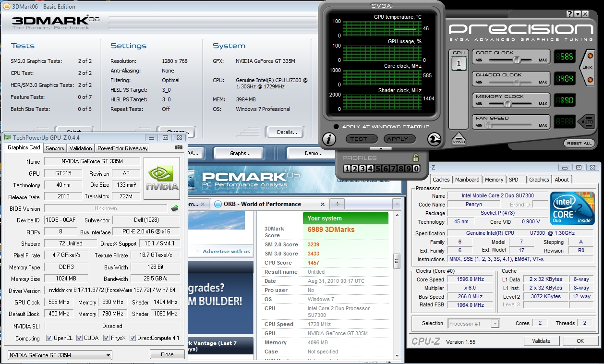Load profile slot 2 in EVGA Precision
604x364 pixels.
(x=355, y=169)
